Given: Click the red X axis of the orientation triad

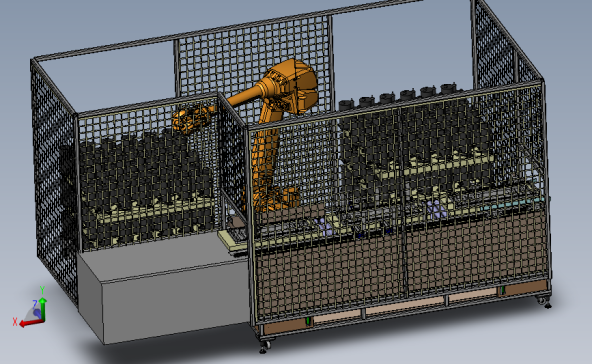Looking at the screenshot, I should pyautogui.click(x=31, y=323).
